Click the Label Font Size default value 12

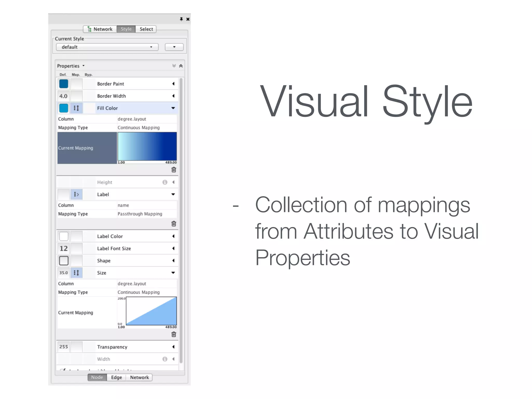tap(64, 249)
